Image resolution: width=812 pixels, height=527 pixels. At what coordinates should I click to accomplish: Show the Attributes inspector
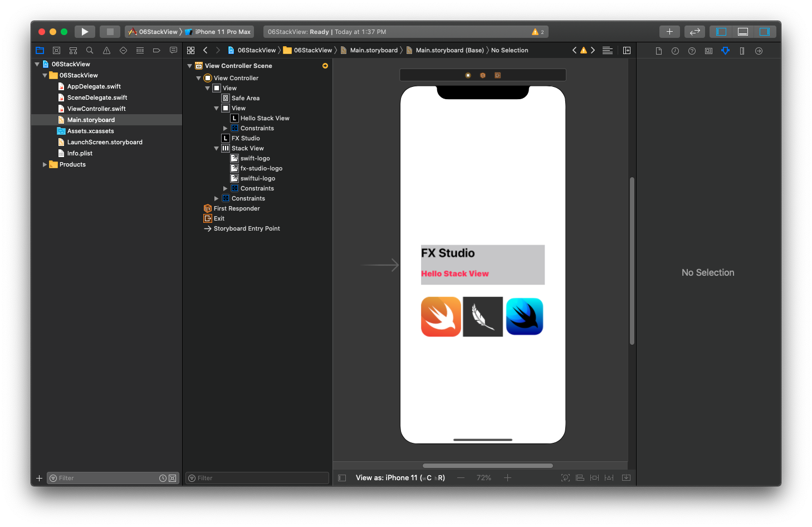point(725,51)
